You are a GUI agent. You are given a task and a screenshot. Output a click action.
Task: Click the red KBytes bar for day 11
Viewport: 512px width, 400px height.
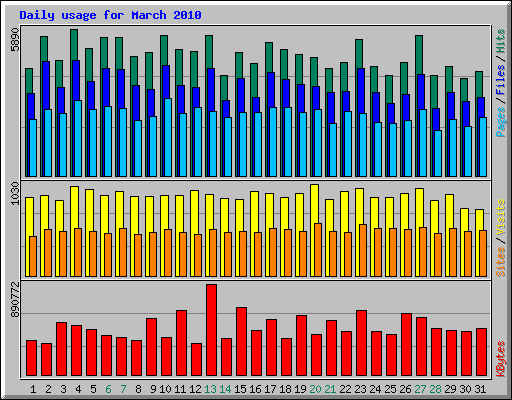pyautogui.click(x=181, y=343)
